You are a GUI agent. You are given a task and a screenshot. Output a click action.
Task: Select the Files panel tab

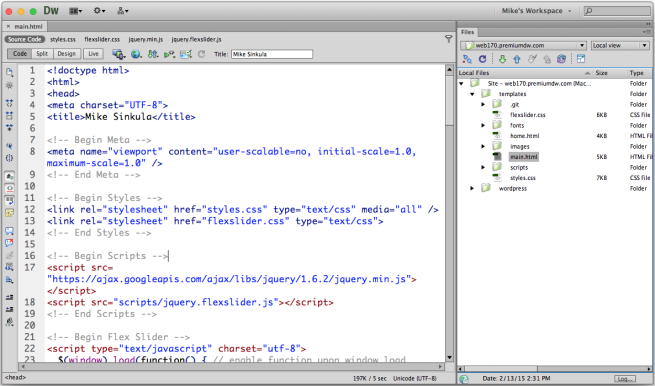(x=467, y=32)
